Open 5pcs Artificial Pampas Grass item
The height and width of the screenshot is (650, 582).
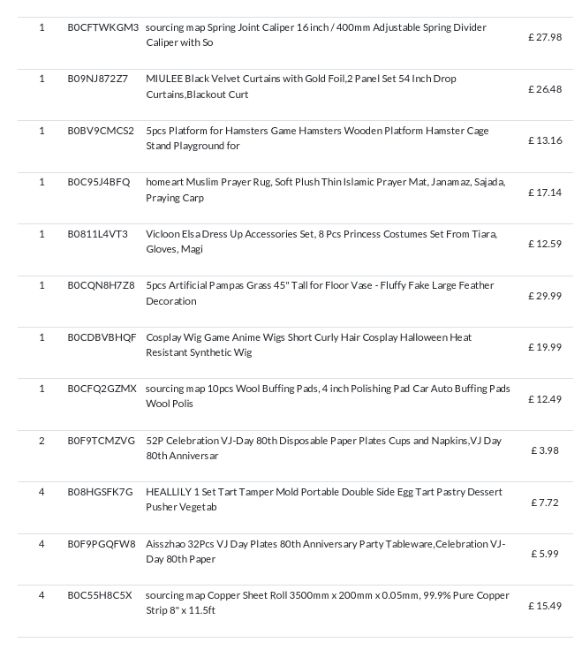point(320,293)
